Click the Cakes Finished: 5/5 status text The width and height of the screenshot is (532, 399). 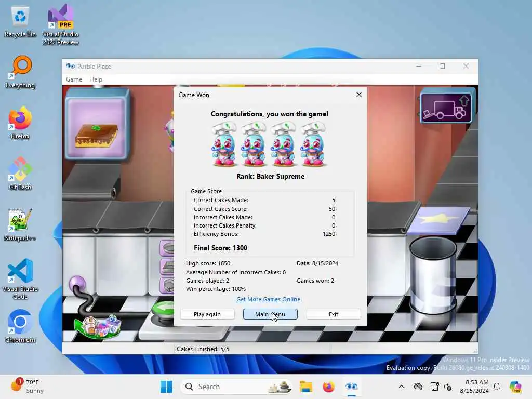pyautogui.click(x=203, y=349)
